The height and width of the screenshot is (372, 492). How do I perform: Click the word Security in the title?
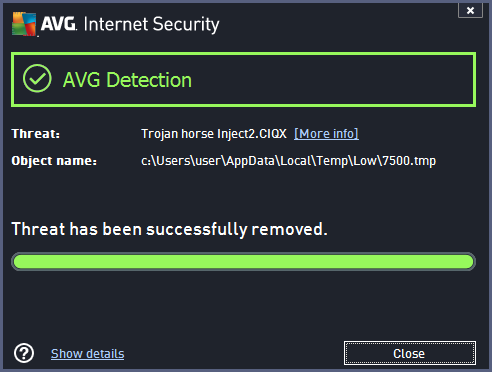186,24
